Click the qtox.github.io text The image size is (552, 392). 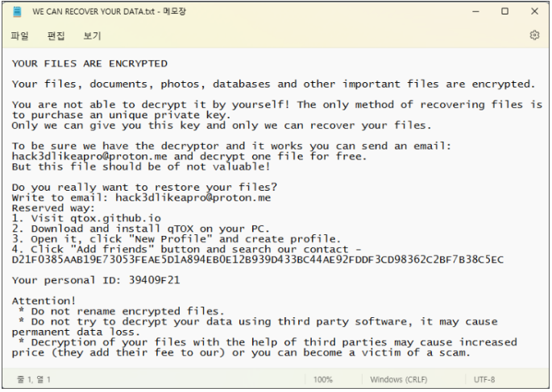point(115,218)
